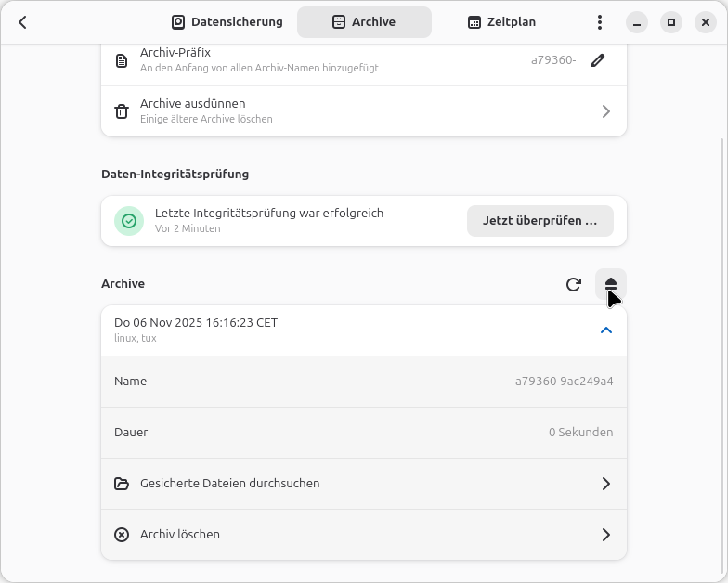728x583 pixels.
Task: Edit the Archiv-Präfix with pencil icon
Action: (598, 60)
